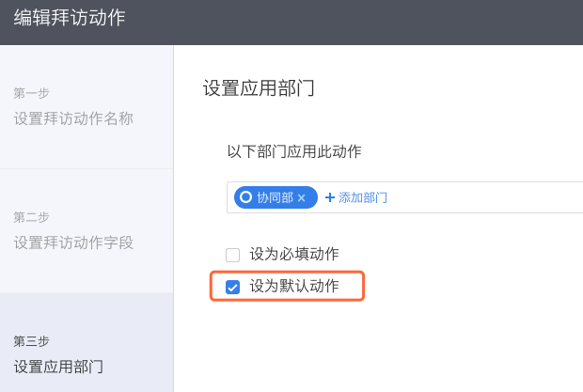Enable the 设为必填动作 checkbox
The height and width of the screenshot is (392, 583).
tap(233, 254)
